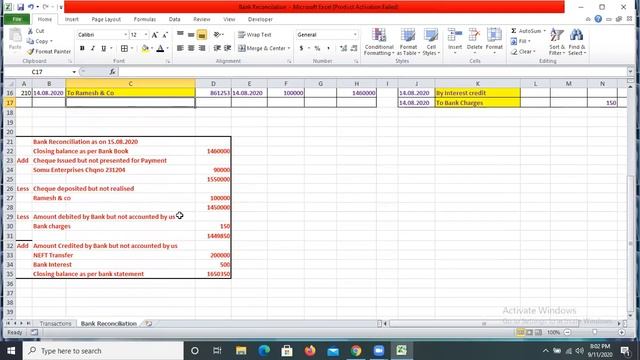Click AutoSum
The height and width of the screenshot is (360, 640).
[x=527, y=31]
